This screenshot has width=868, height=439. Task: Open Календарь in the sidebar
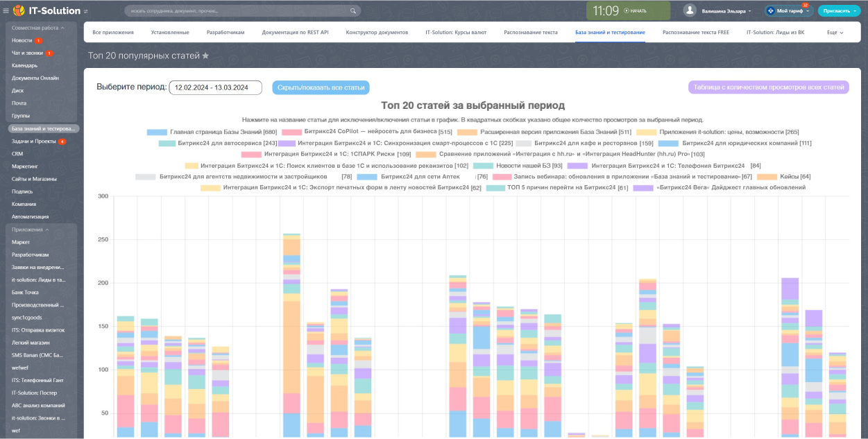coord(24,66)
